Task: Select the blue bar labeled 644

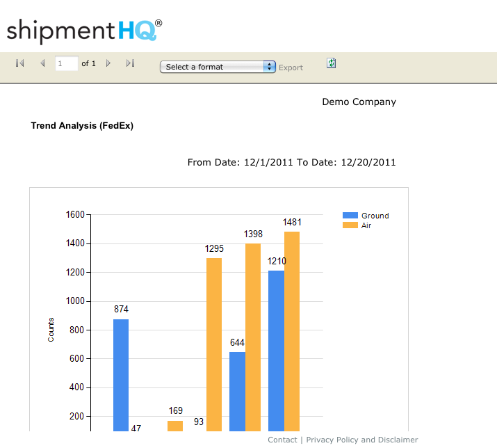Action: pos(238,392)
